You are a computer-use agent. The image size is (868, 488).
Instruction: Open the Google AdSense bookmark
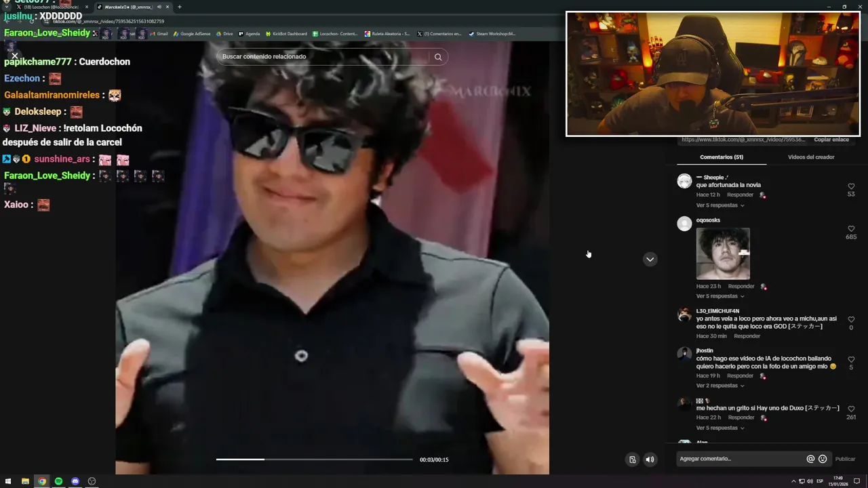(x=192, y=33)
